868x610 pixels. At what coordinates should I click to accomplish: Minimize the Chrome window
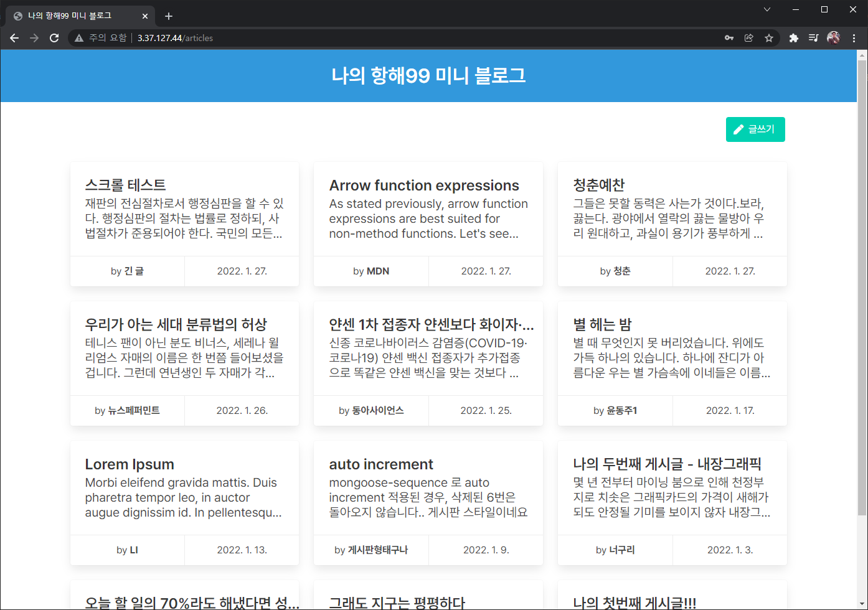point(796,9)
